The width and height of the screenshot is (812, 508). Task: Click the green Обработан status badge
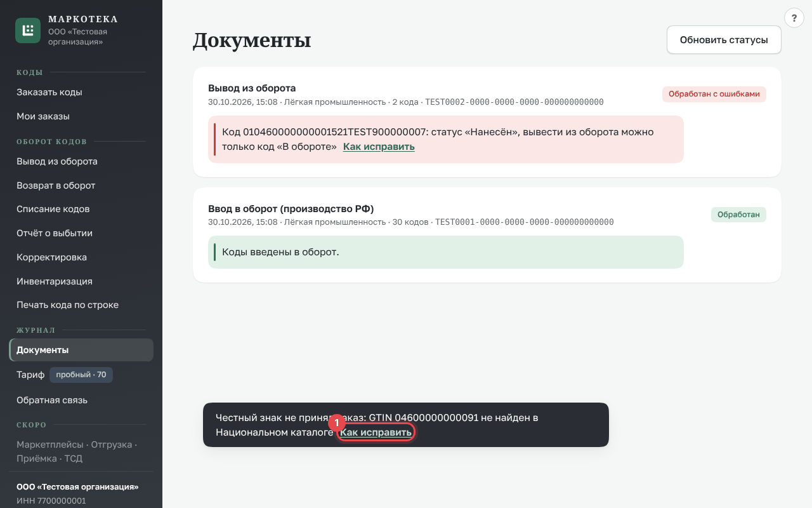point(738,215)
